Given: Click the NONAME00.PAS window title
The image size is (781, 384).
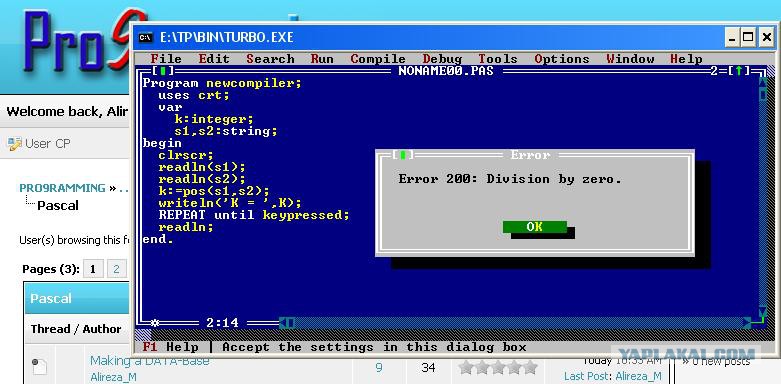Looking at the screenshot, I should coord(446,71).
